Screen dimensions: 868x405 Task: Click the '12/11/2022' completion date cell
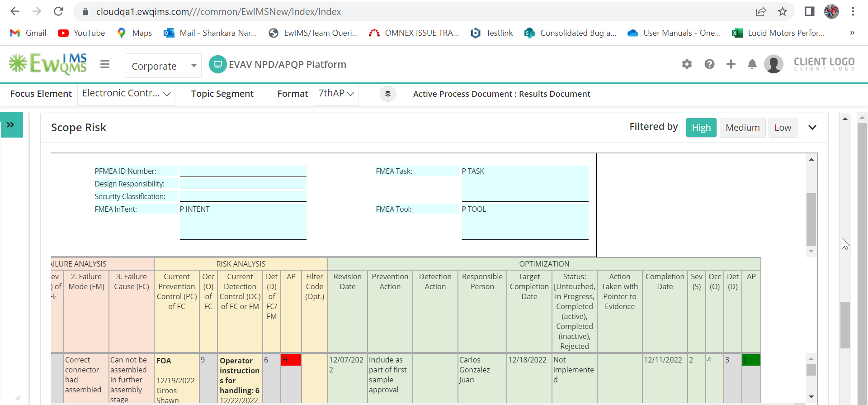point(665,377)
